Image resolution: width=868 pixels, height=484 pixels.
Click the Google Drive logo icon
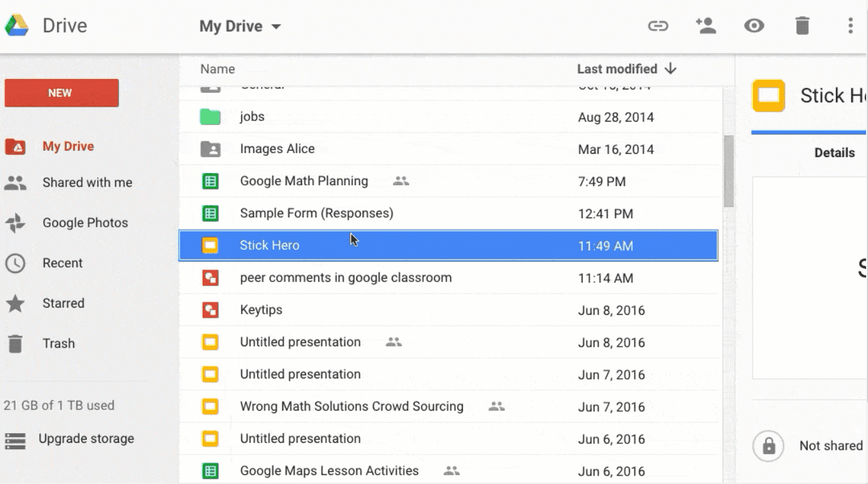click(17, 26)
